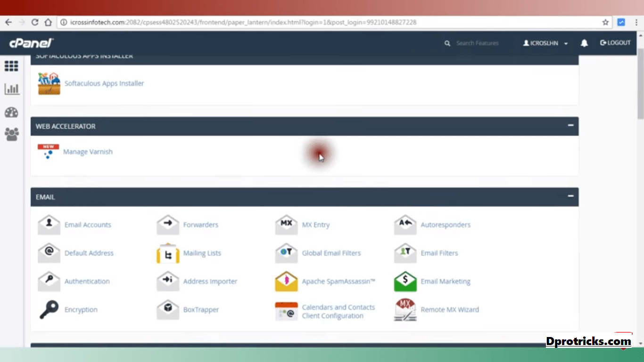Open Calendars and Contacts Client Configuration link
This screenshot has width=644, height=362.
coord(339,312)
